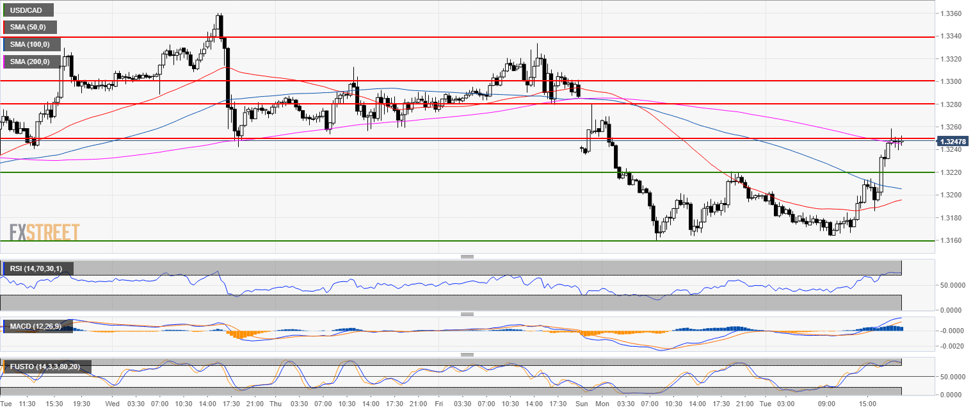Click the divider handle above the MACD panel
Viewport: 980px width, 412px height.
[467, 315]
